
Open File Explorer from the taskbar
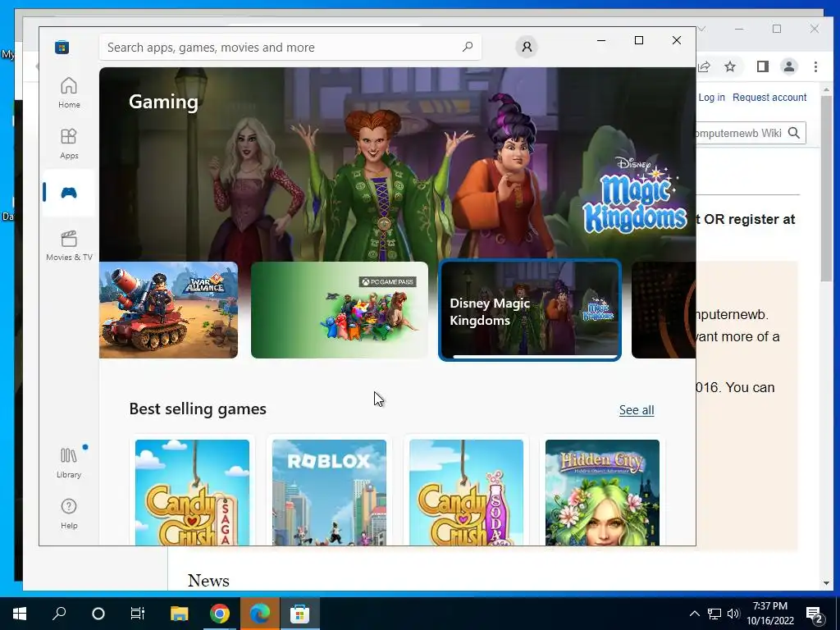tap(180, 614)
